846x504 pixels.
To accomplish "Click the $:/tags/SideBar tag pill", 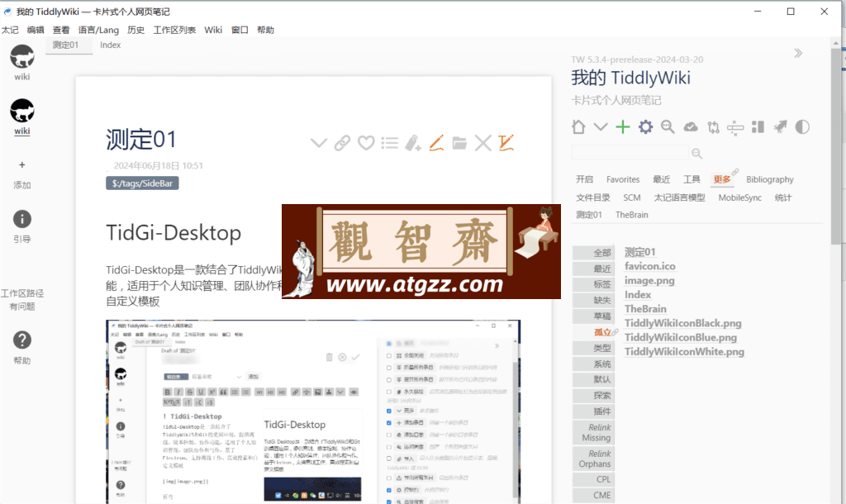I will coord(142,183).
